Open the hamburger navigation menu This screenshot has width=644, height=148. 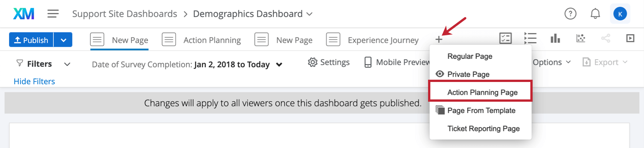point(53,14)
